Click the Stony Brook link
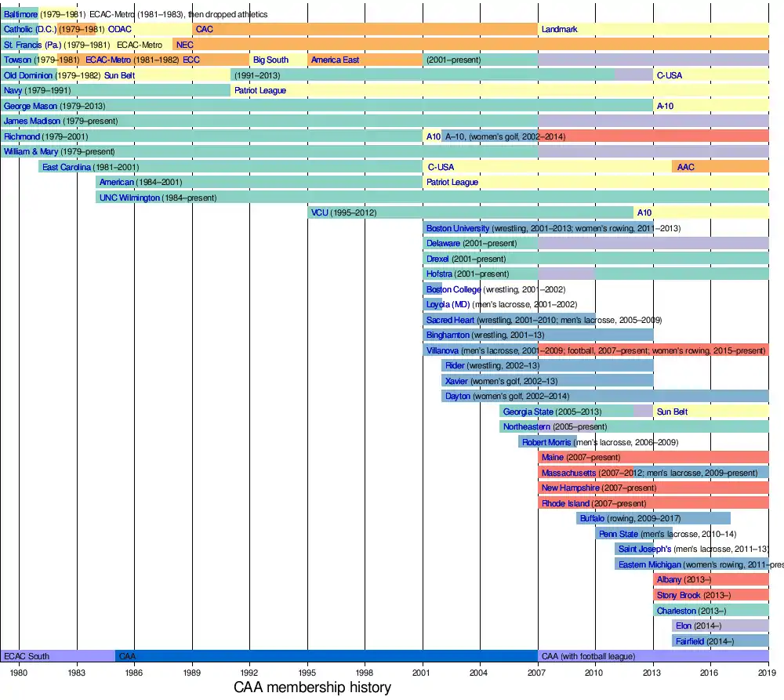This screenshot has height=700, width=784. pos(678,595)
